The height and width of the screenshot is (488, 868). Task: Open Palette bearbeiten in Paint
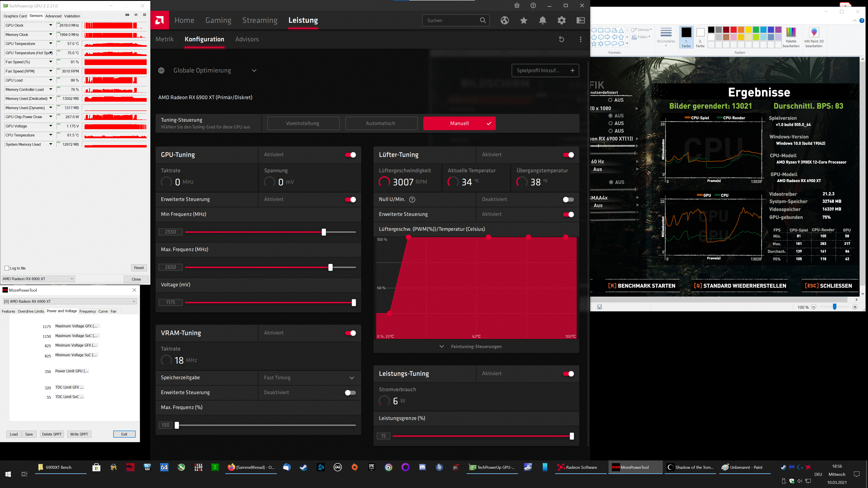point(791,37)
